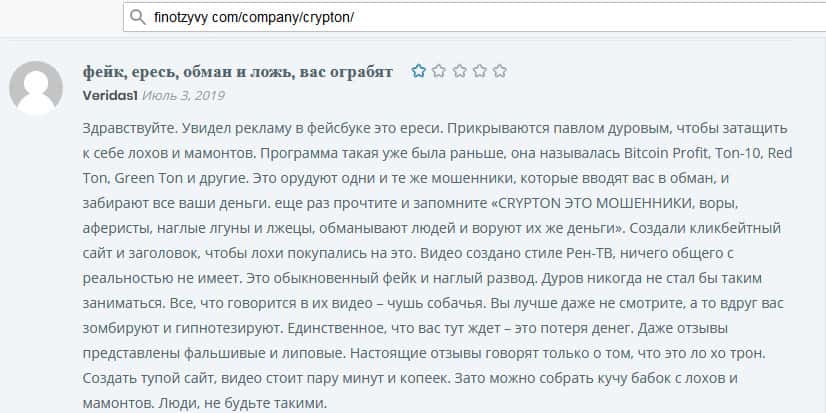Open review title 'фейк, ересь, обман и ложь'
Viewport: 826px width, 413px height.
238,72
